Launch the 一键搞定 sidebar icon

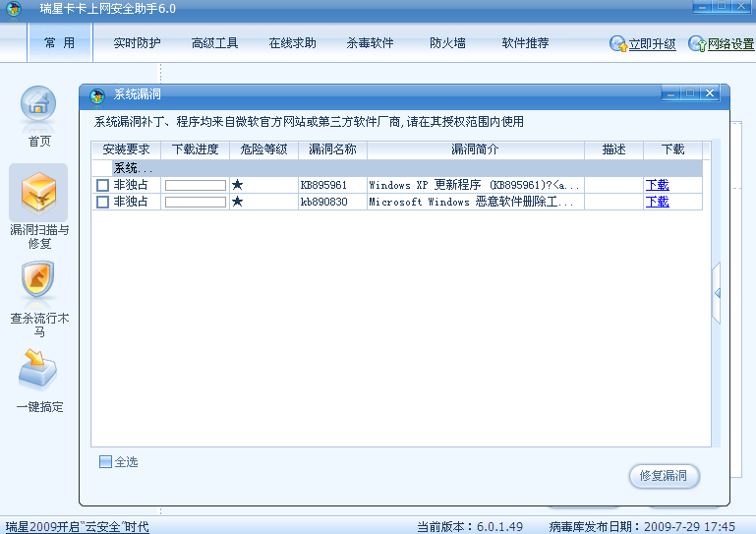pyautogui.click(x=37, y=370)
